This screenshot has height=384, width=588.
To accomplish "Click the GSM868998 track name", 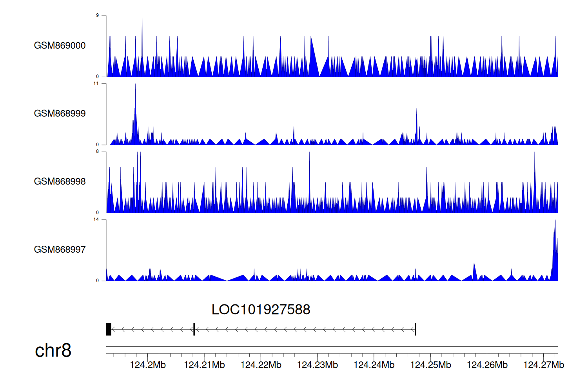I will [60, 181].
